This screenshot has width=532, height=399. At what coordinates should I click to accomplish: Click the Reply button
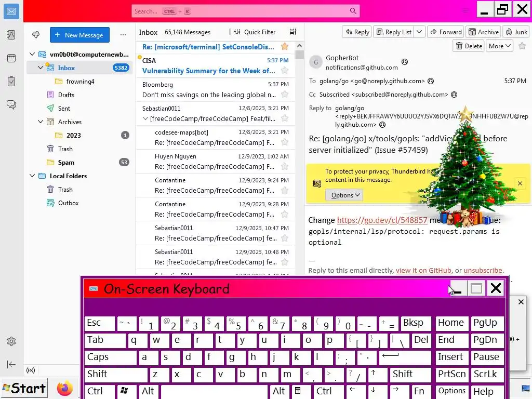(357, 32)
